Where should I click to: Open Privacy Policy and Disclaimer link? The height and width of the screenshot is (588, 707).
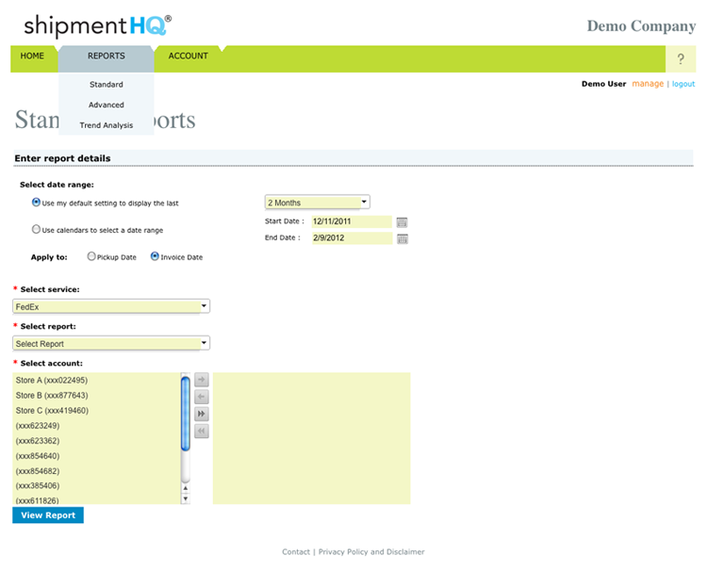click(371, 551)
